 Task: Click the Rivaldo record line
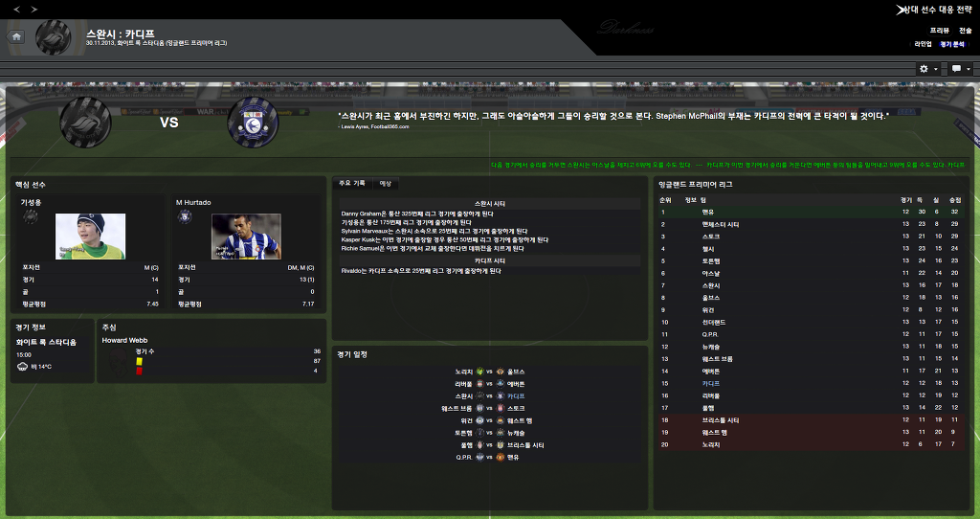tap(421, 271)
